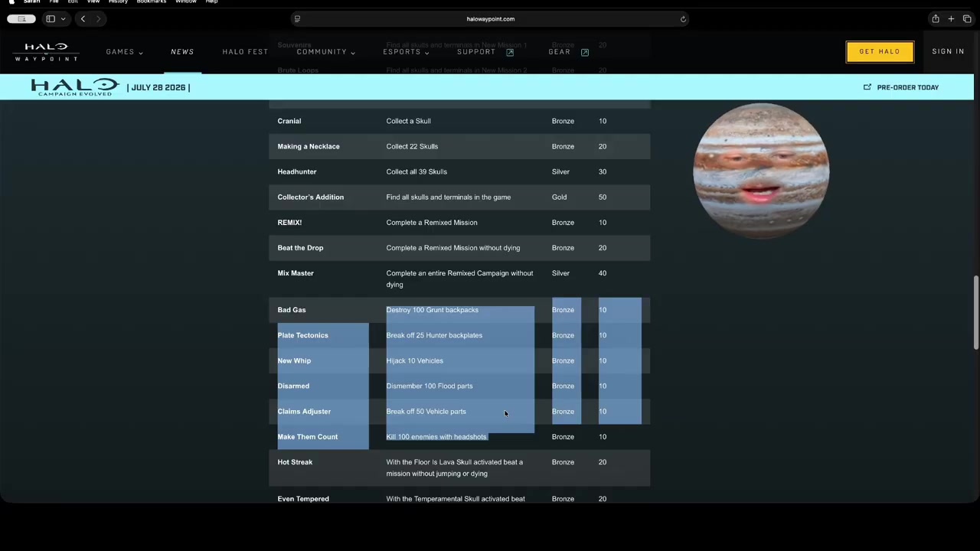
Task: Click the Sign In button
Action: coord(948,51)
